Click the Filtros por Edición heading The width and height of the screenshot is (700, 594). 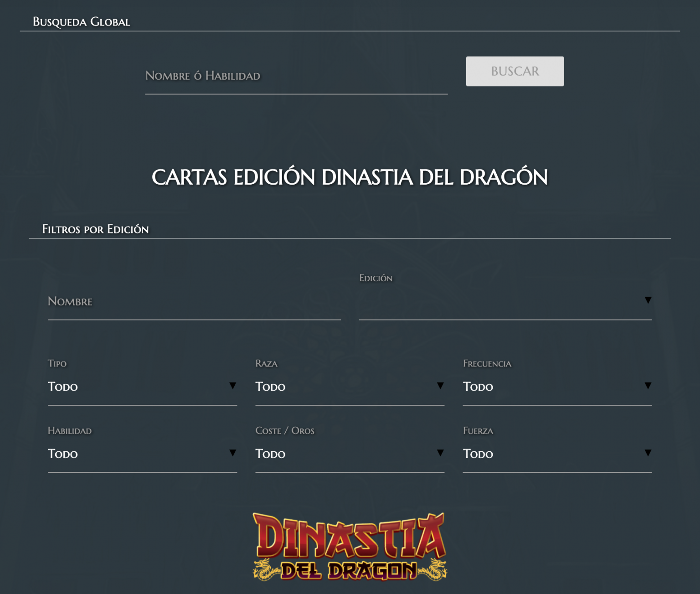[96, 229]
